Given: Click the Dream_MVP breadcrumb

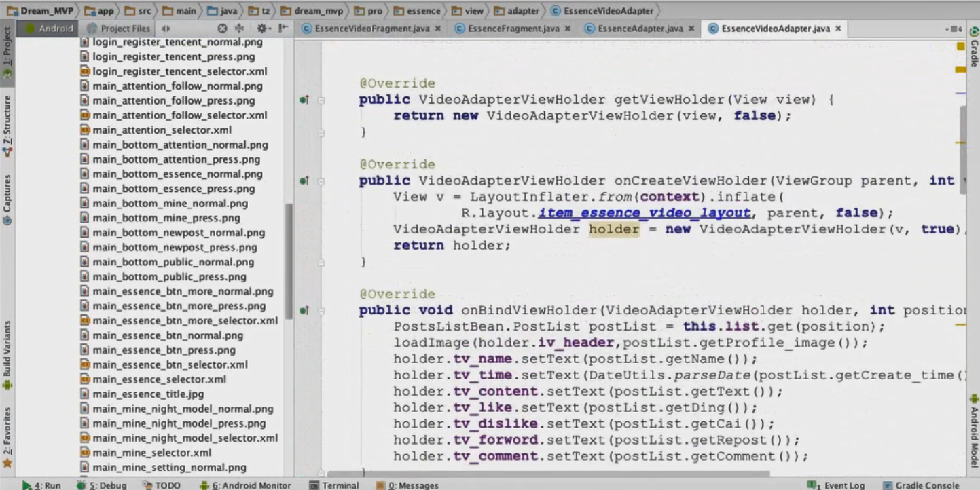Looking at the screenshot, I should click(39, 10).
